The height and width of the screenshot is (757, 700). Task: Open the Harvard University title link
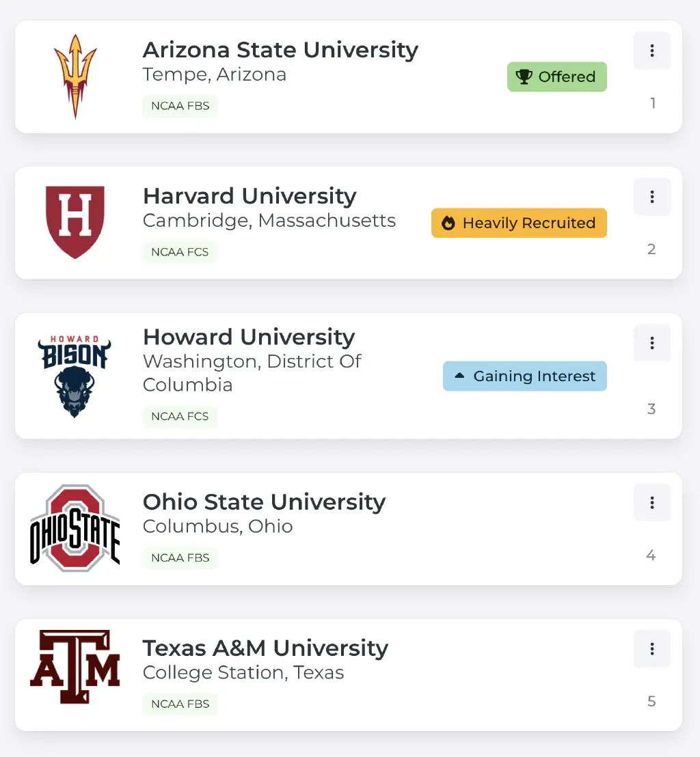[x=250, y=196]
